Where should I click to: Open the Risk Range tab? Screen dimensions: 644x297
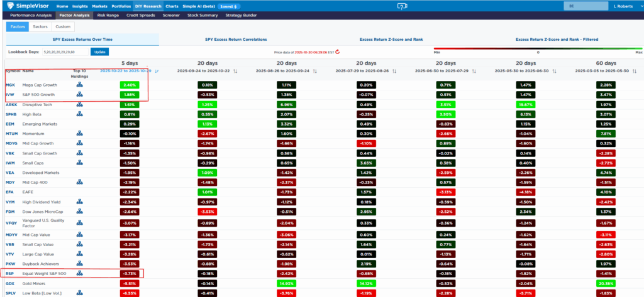pos(106,14)
